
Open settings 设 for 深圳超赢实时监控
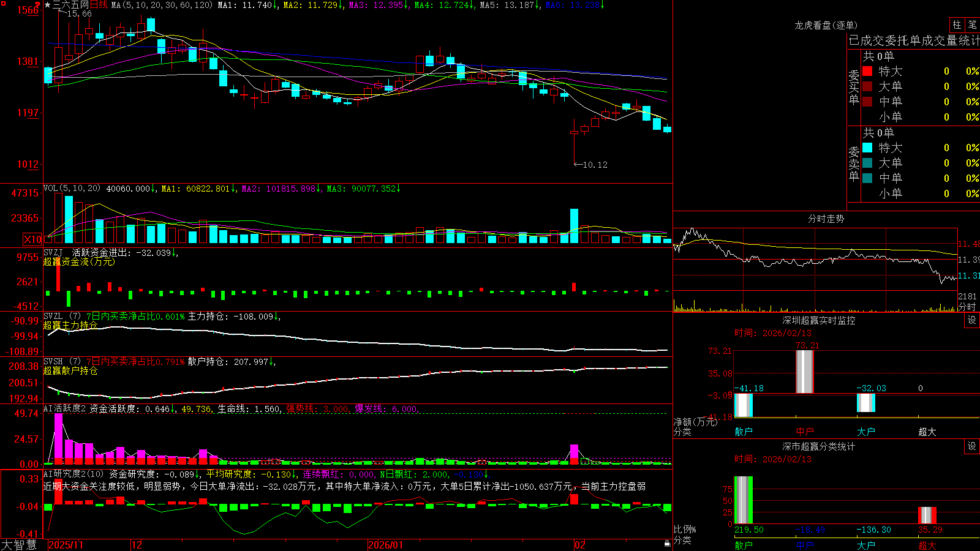pyautogui.click(x=972, y=320)
